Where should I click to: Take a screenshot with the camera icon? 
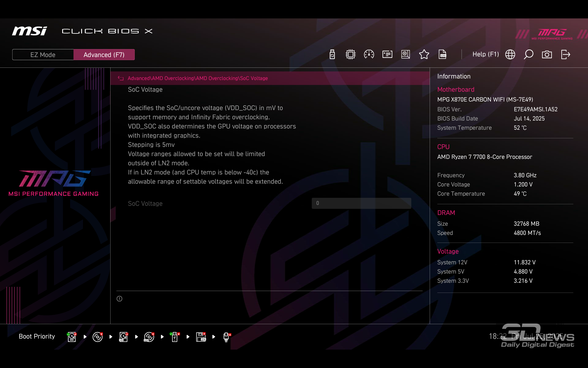[x=547, y=55]
